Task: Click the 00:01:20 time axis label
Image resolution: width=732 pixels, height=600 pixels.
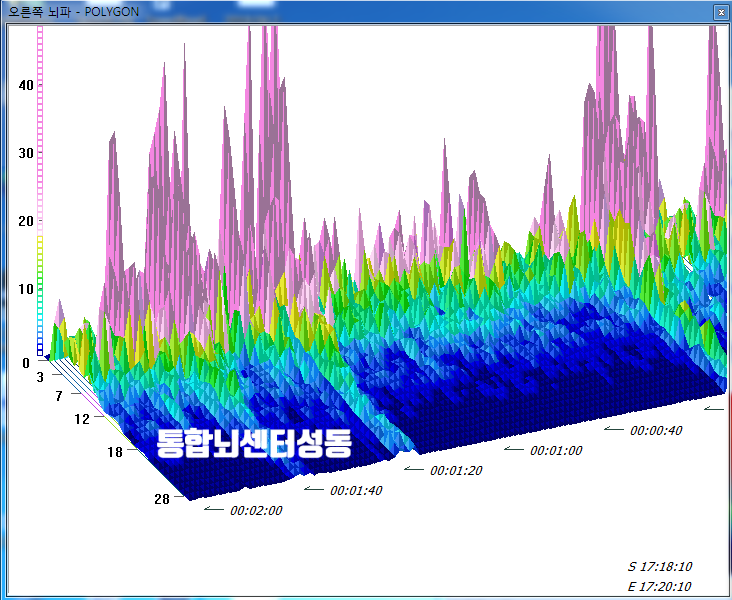Action: (x=456, y=470)
